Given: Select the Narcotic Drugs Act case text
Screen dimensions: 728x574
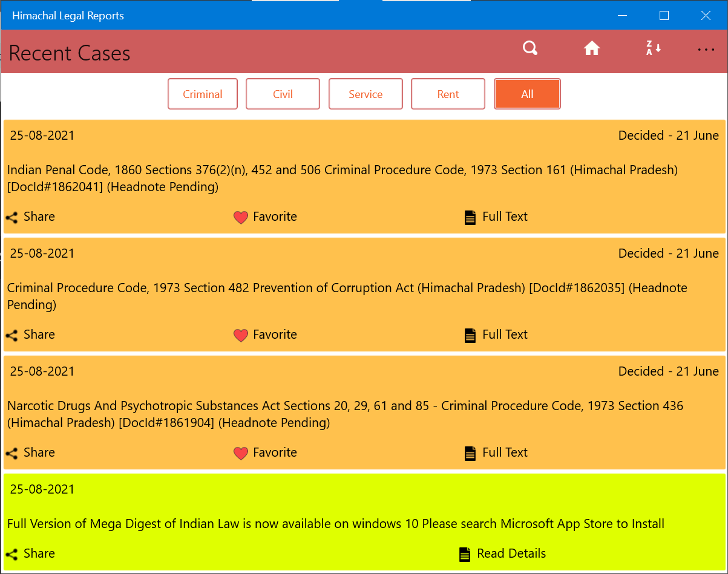Looking at the screenshot, I should tap(346, 414).
